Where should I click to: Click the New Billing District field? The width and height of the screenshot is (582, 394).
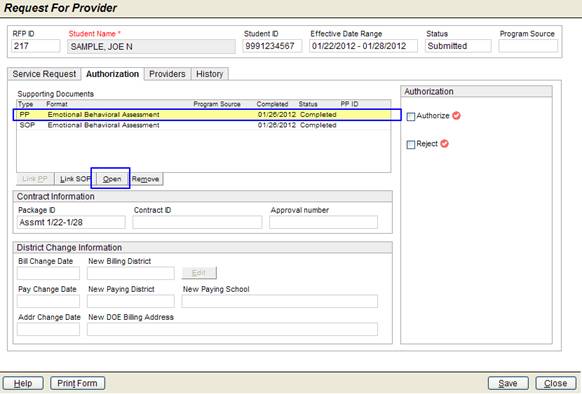pos(131,273)
